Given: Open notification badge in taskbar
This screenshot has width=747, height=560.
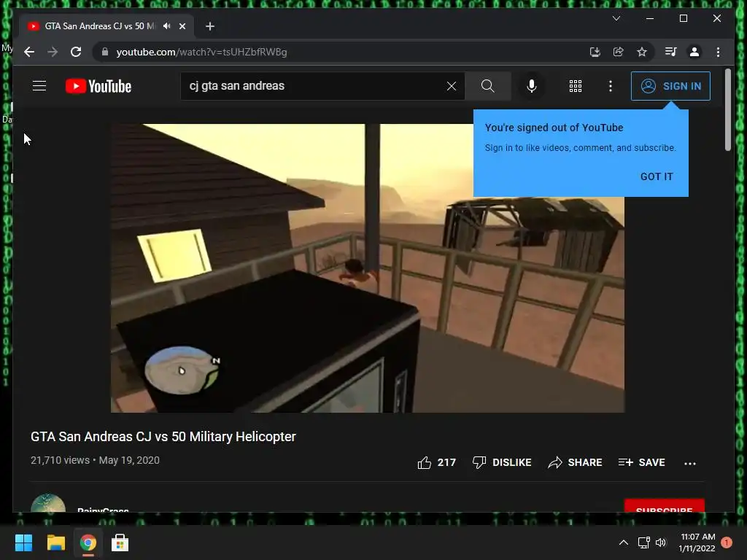Looking at the screenshot, I should (727, 542).
